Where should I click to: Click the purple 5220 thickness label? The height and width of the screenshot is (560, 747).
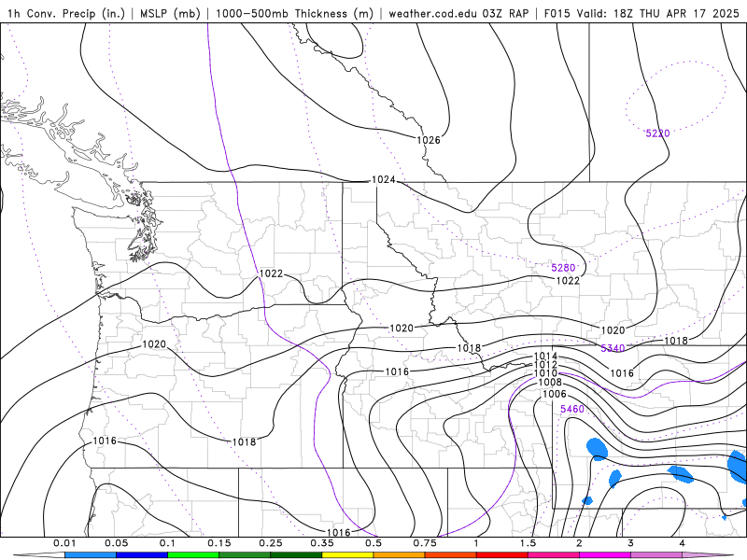[x=657, y=133]
